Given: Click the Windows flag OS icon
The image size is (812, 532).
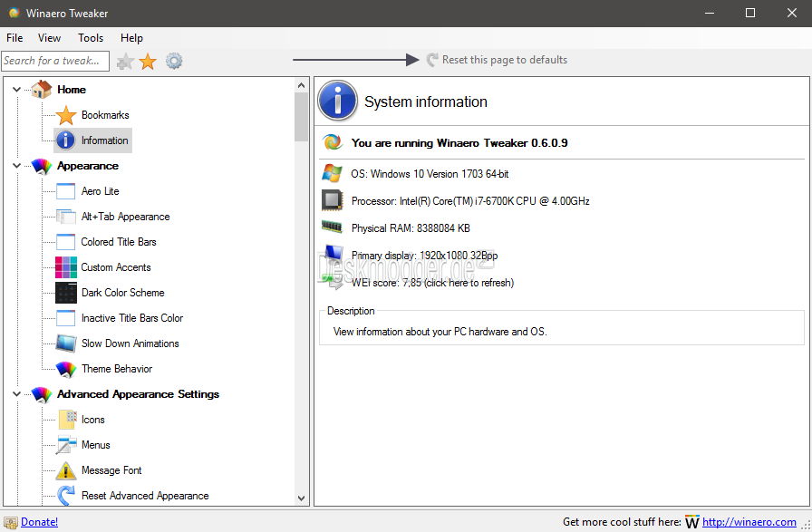Looking at the screenshot, I should coord(332,173).
